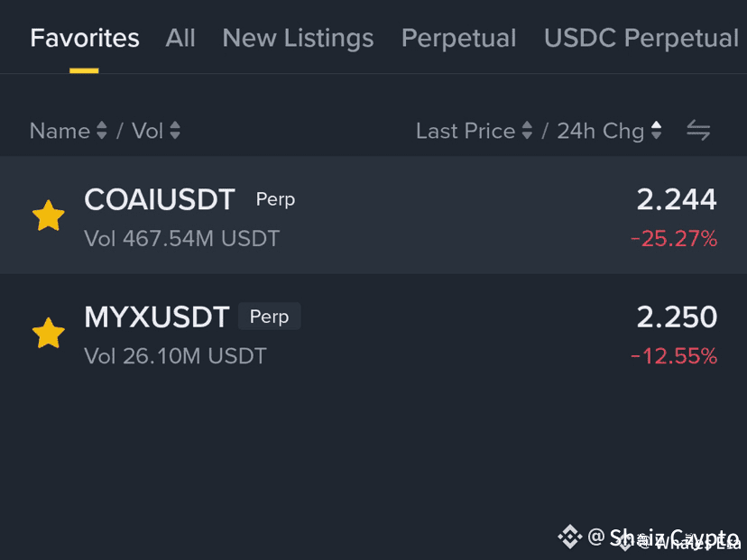The image size is (747, 560).
Task: Unfavorite COAIUSDT using its star icon
Action: point(49,216)
